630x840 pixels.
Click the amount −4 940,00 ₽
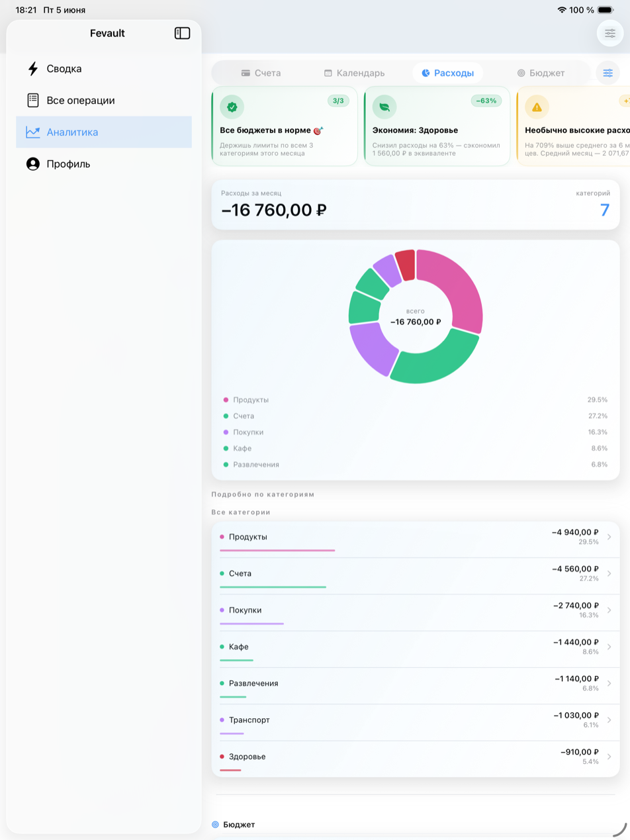[x=575, y=532]
